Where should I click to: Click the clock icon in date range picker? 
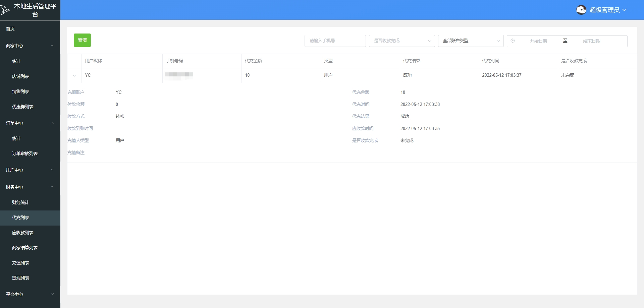513,41
